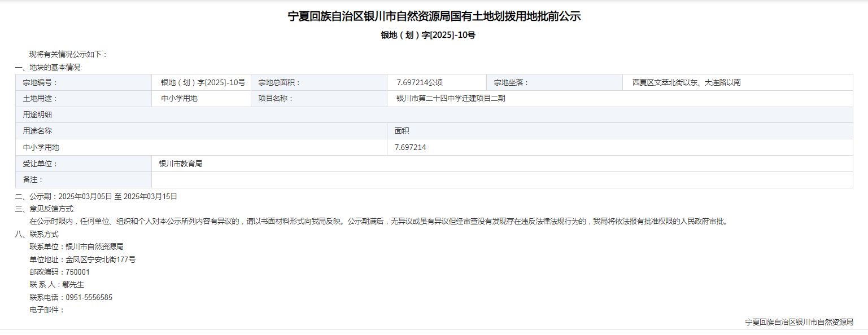Click the heading 三、意见反馈方式
This screenshot has height=335, width=868.
click(45, 209)
